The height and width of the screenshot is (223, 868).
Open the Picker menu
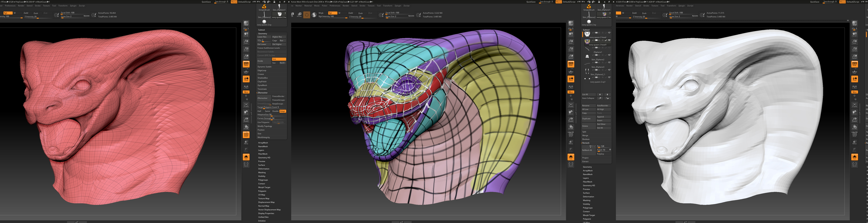pos(324,6)
